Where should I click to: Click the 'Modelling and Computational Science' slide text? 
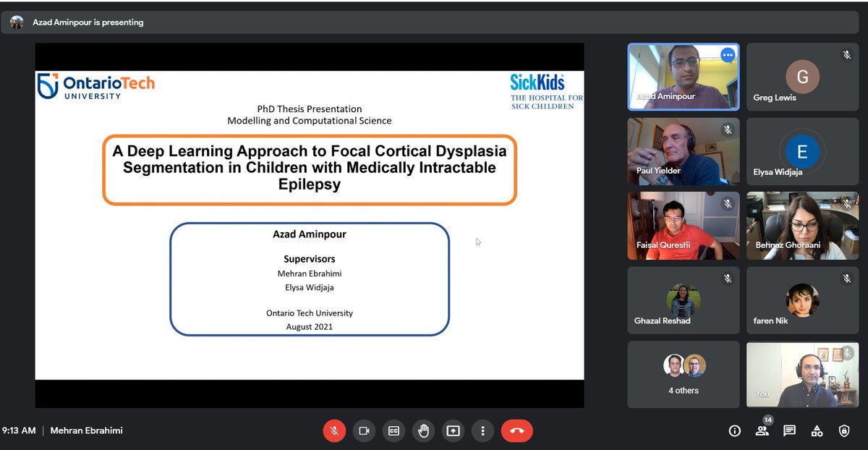[x=310, y=121]
